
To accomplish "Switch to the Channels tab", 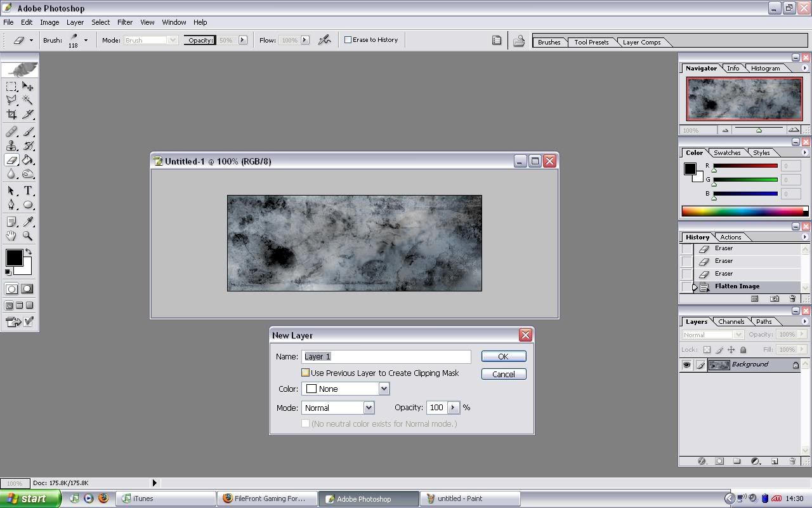I will tap(731, 322).
